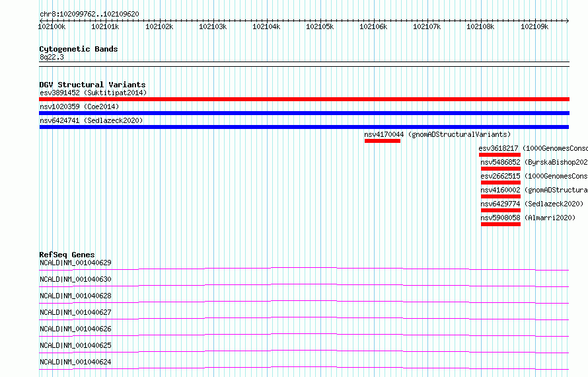Select the NCALD|NM_001040629 transcript label
This screenshot has width=588, height=377.
(x=75, y=263)
